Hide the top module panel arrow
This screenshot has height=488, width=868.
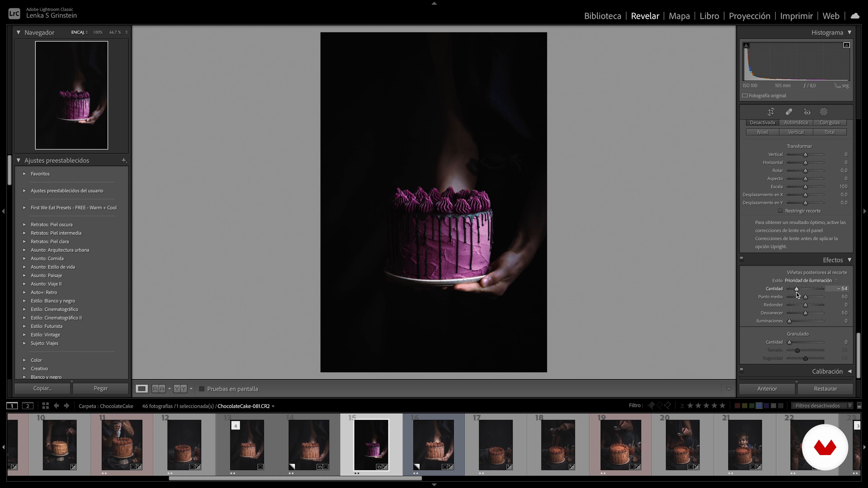click(434, 3)
